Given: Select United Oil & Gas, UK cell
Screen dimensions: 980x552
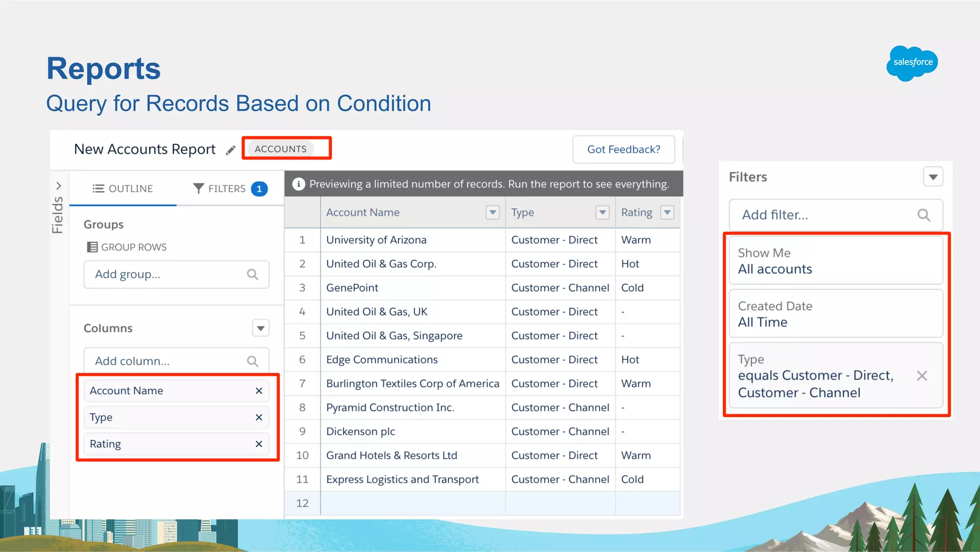Looking at the screenshot, I should tap(413, 312).
